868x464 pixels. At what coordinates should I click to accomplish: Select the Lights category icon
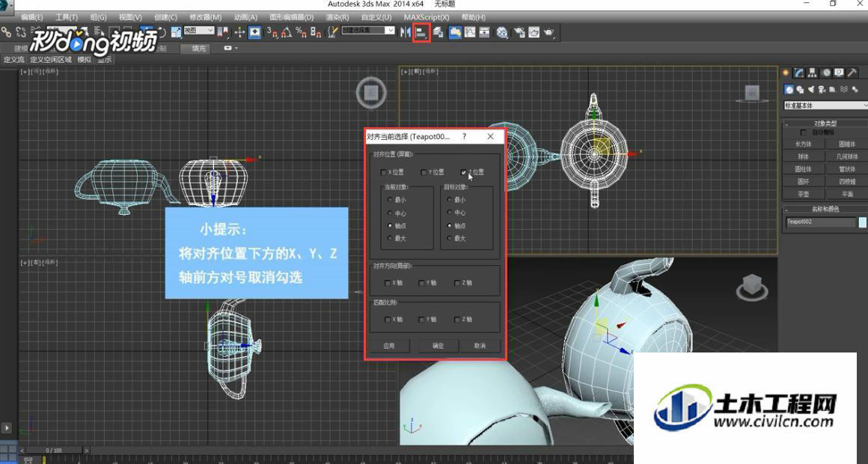coord(811,89)
